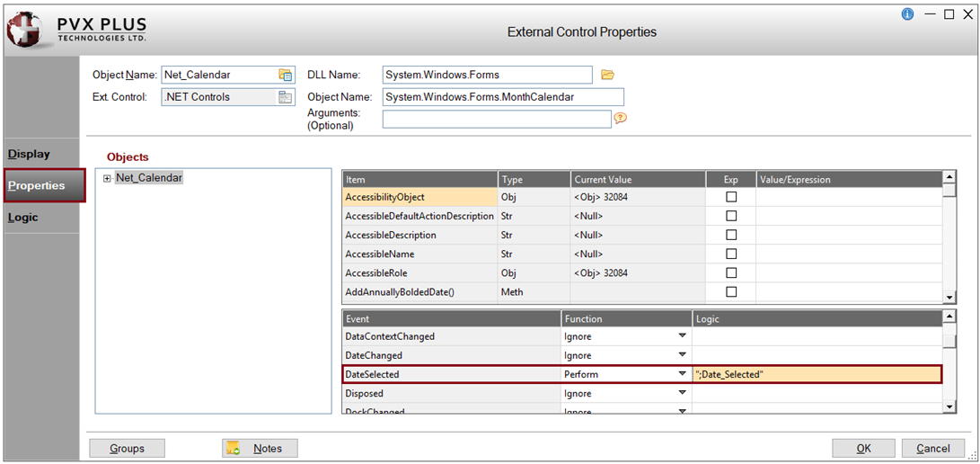Click the Arguments help bubble icon
980x464 pixels.
(x=620, y=118)
